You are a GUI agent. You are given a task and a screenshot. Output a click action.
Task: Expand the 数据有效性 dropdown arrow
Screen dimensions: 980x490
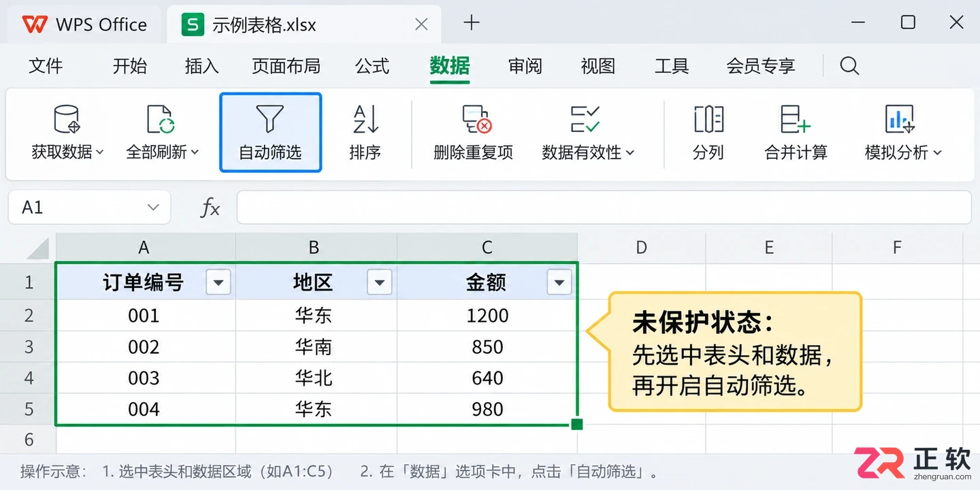click(630, 152)
